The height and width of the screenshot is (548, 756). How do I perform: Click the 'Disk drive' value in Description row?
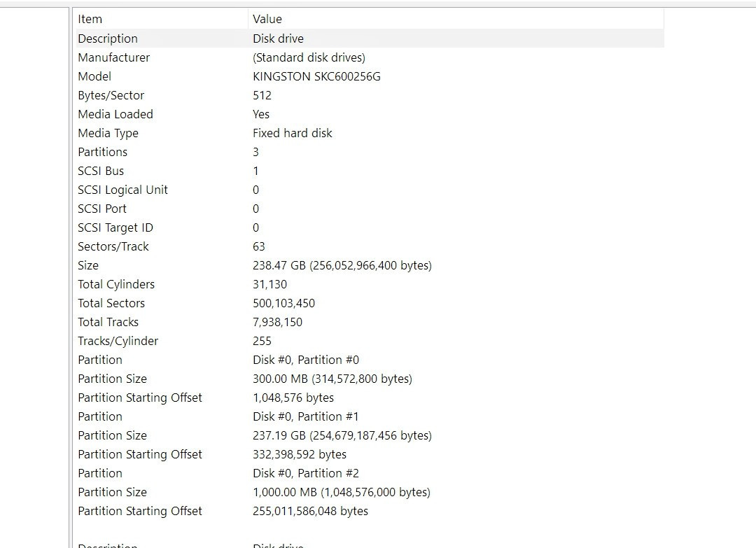[x=278, y=38]
